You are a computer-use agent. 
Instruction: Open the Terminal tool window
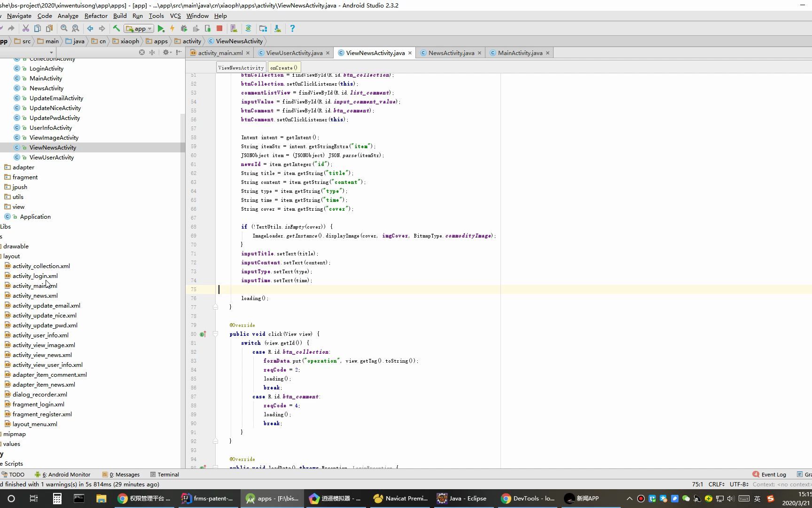pyautogui.click(x=164, y=475)
